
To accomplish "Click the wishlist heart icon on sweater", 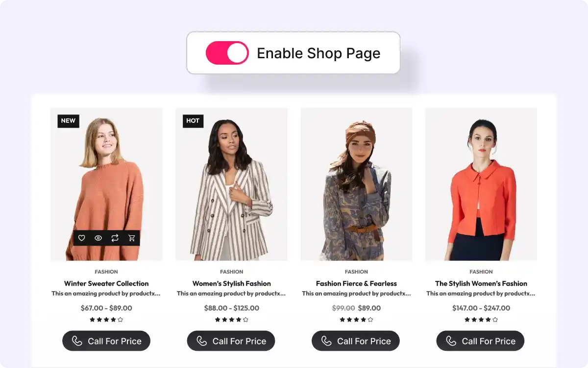I will coord(82,238).
